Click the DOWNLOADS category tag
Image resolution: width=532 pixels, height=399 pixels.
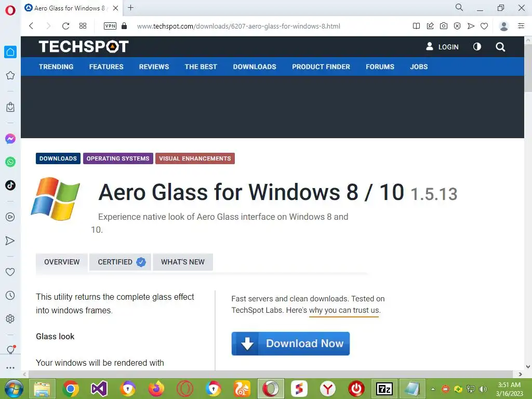tap(58, 158)
